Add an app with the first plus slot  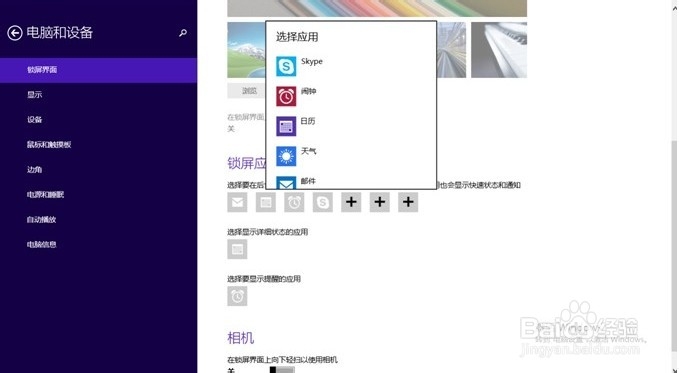[x=351, y=202]
